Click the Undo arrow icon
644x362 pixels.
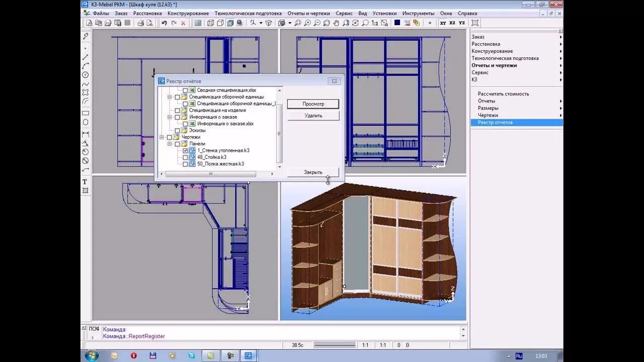click(165, 23)
